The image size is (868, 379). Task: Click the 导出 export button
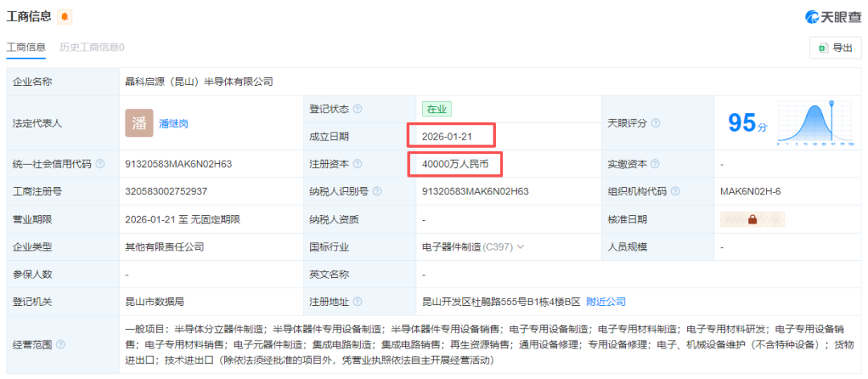(x=835, y=47)
